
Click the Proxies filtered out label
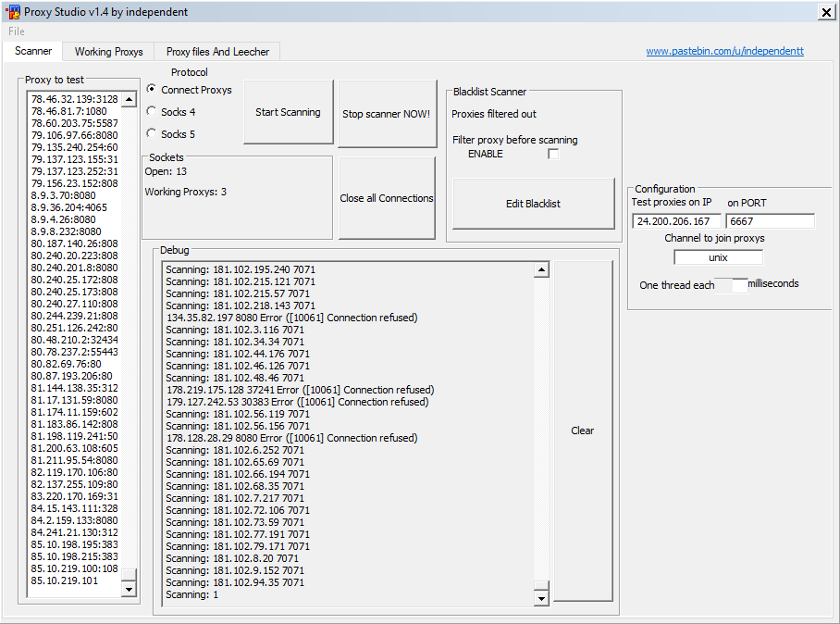click(493, 114)
